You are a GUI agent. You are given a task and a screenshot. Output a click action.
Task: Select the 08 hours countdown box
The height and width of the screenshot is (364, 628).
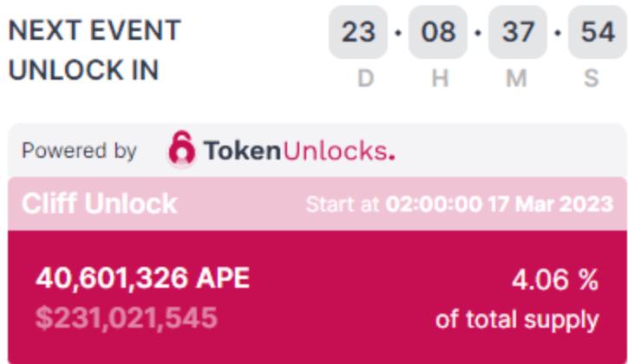[x=438, y=32]
